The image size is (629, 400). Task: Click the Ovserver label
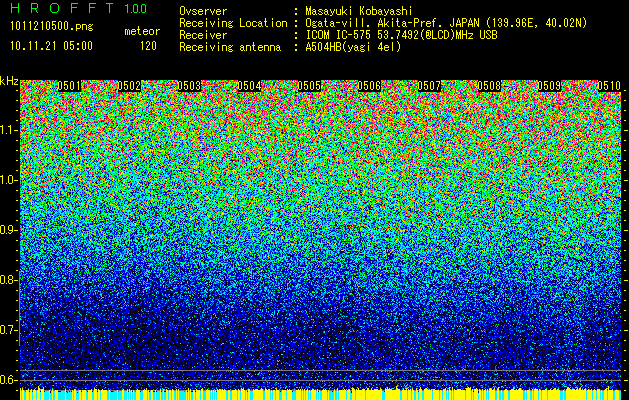pyautogui.click(x=203, y=11)
